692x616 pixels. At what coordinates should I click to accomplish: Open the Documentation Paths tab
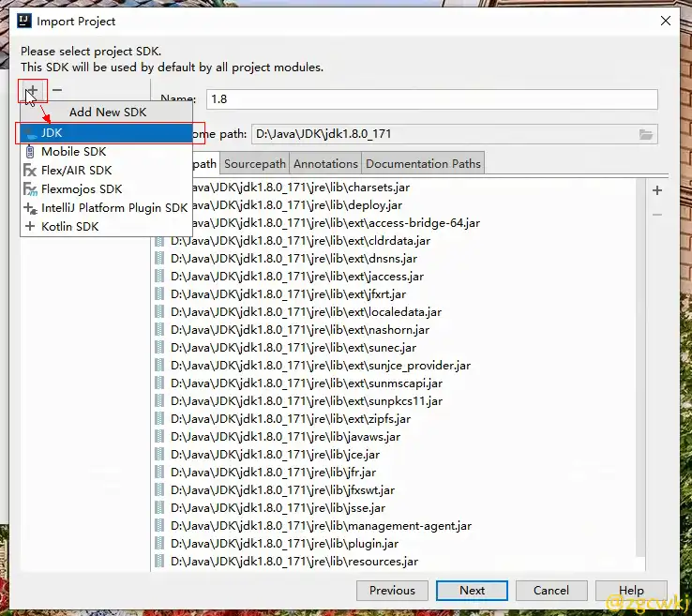(423, 164)
